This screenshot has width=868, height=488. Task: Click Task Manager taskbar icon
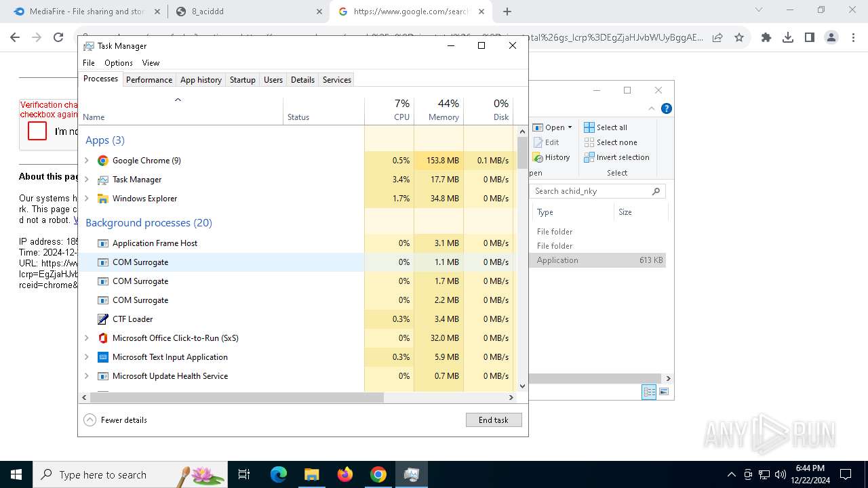point(411,474)
